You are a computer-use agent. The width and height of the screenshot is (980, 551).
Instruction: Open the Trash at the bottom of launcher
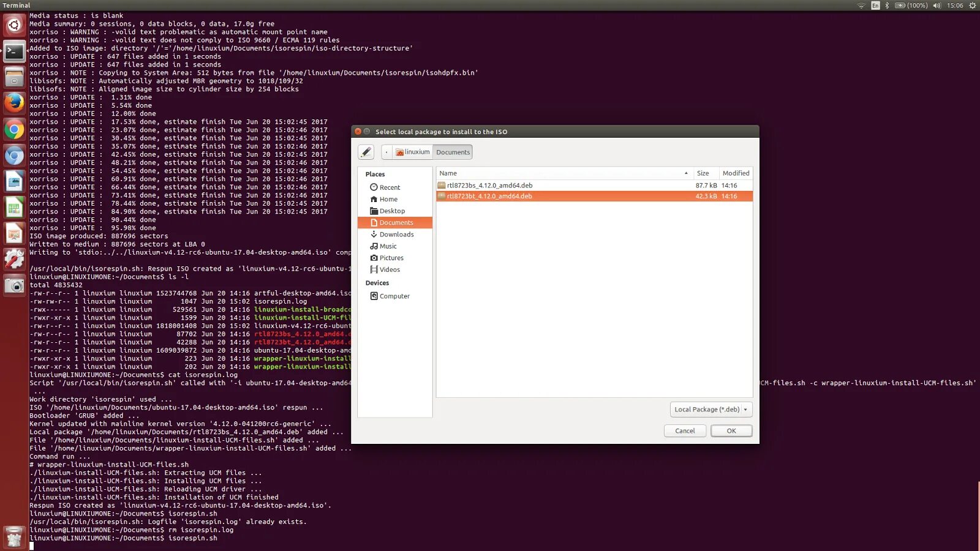(13, 537)
